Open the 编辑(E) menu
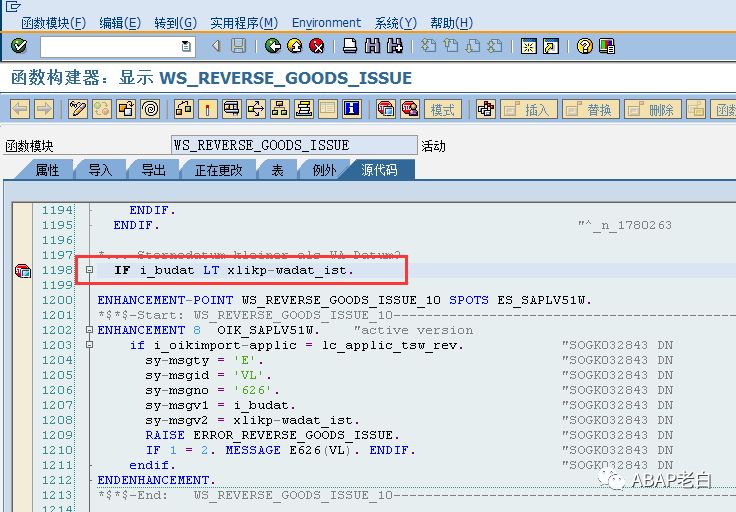 [120, 23]
